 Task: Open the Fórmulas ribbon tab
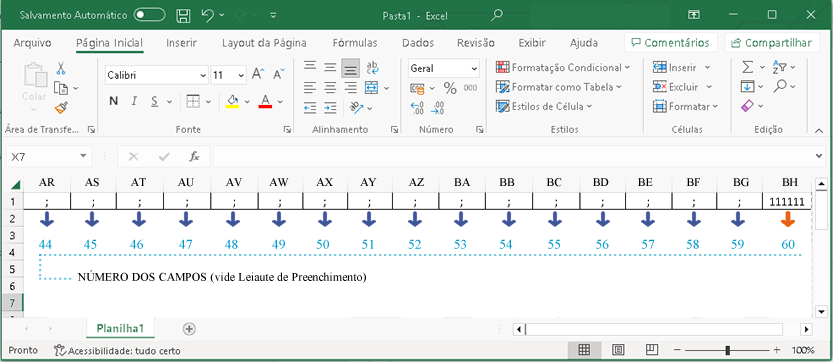point(355,43)
